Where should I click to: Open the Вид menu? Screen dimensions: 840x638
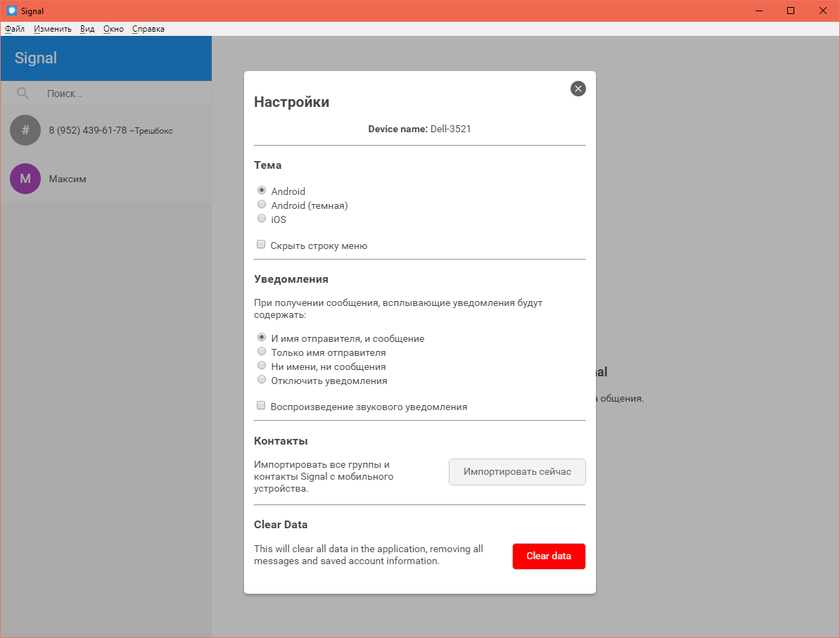coord(87,29)
